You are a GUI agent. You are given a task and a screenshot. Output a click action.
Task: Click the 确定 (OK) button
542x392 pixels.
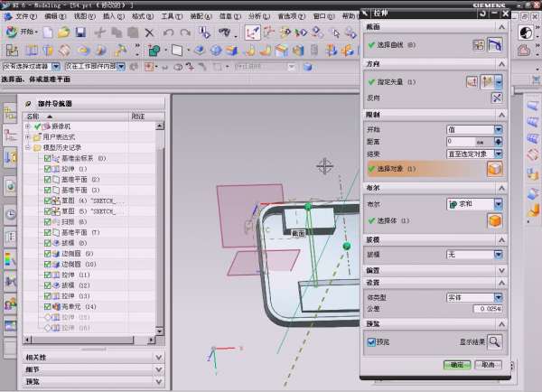click(x=456, y=365)
